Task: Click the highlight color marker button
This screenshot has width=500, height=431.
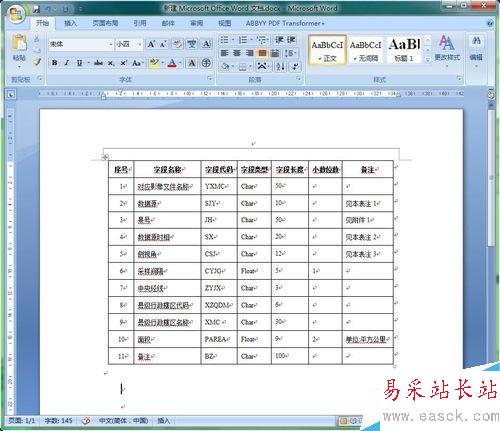Action: coord(154,63)
